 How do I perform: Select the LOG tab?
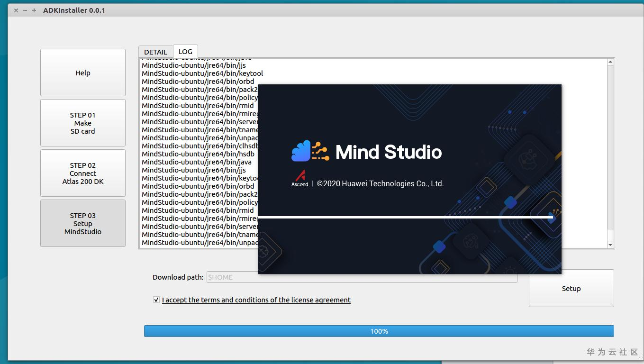[185, 51]
